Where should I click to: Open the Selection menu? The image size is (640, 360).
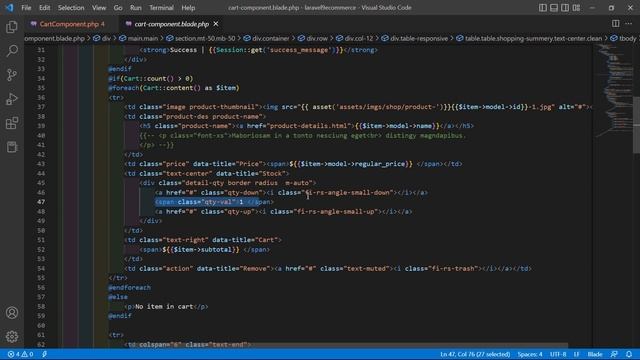tap(71, 8)
